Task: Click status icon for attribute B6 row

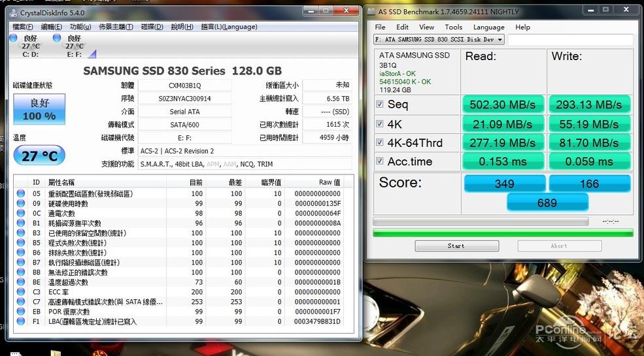Action: [x=20, y=253]
